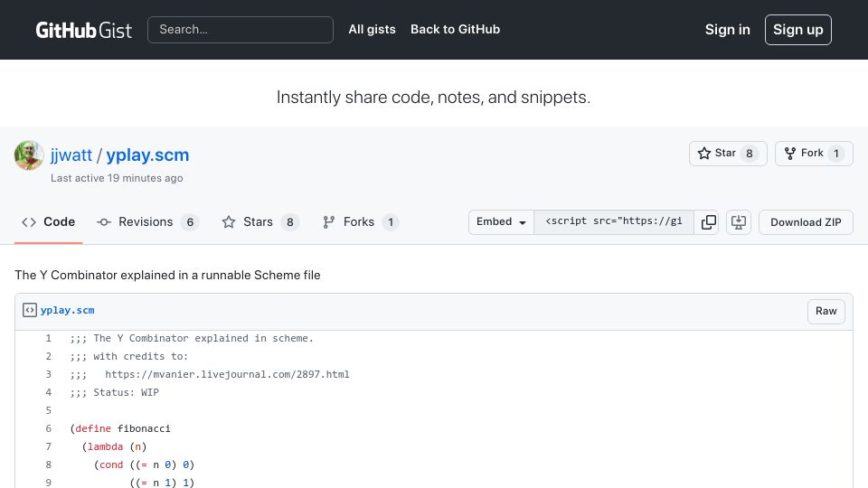
Task: Open the GitHub Gist logo home link
Action: pos(83,30)
